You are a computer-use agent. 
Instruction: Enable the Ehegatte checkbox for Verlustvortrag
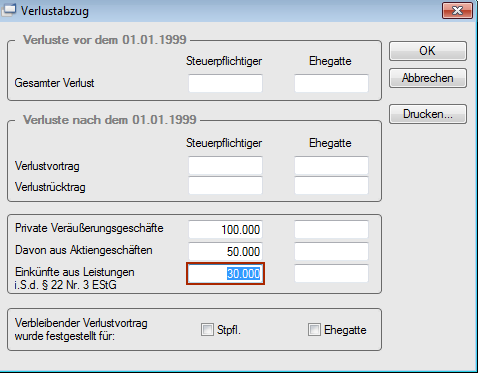[x=314, y=330]
